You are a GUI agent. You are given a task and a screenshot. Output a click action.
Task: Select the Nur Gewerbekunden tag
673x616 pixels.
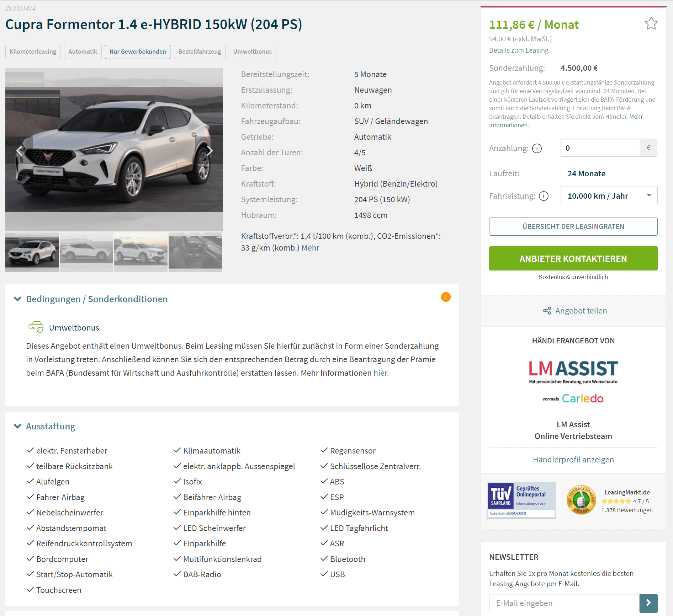point(138,52)
